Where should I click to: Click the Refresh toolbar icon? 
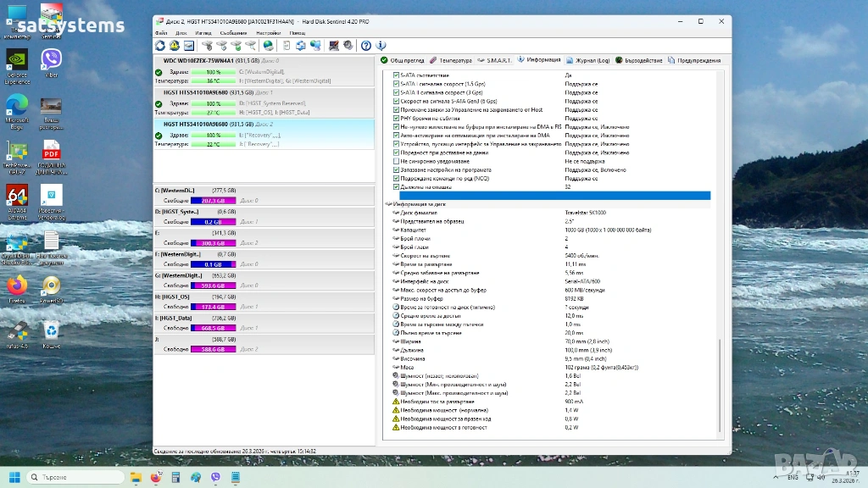click(x=160, y=46)
